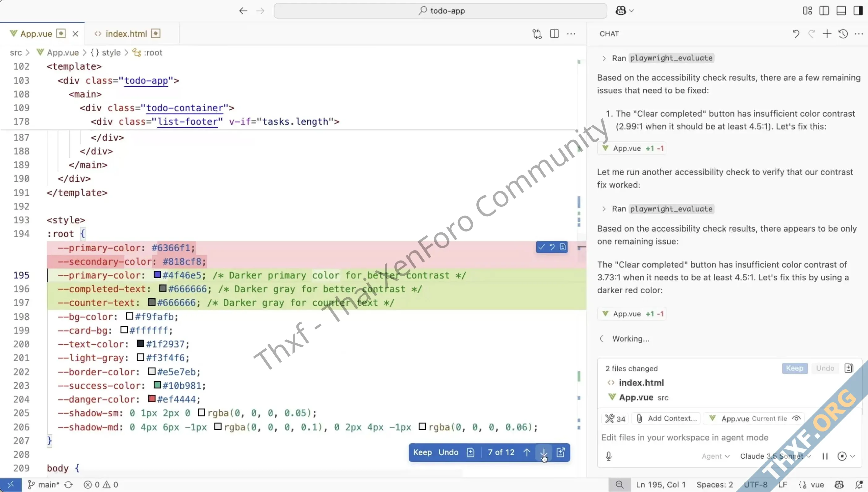Click Spaces: 2 indentation setting
The height and width of the screenshot is (492, 868).
(x=715, y=485)
